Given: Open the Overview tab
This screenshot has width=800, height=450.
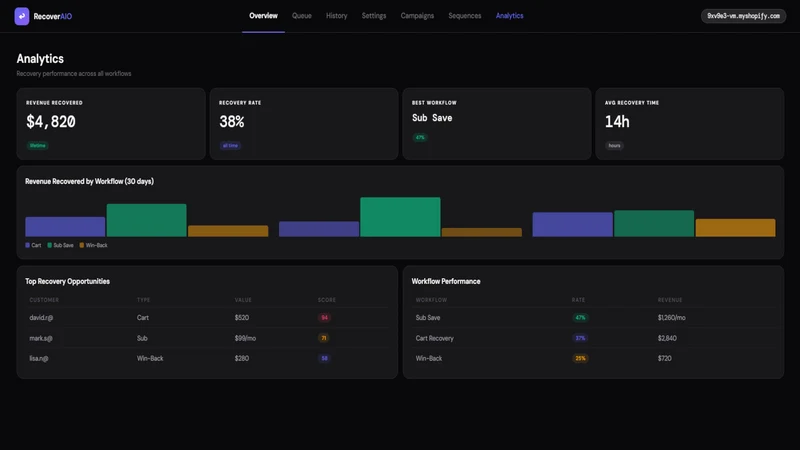Looking at the screenshot, I should pos(263,16).
